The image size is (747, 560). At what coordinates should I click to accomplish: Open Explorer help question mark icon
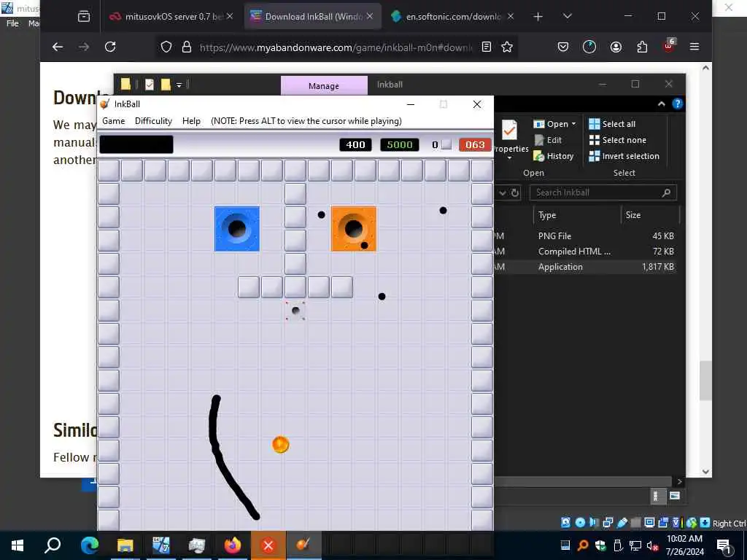[x=678, y=104]
